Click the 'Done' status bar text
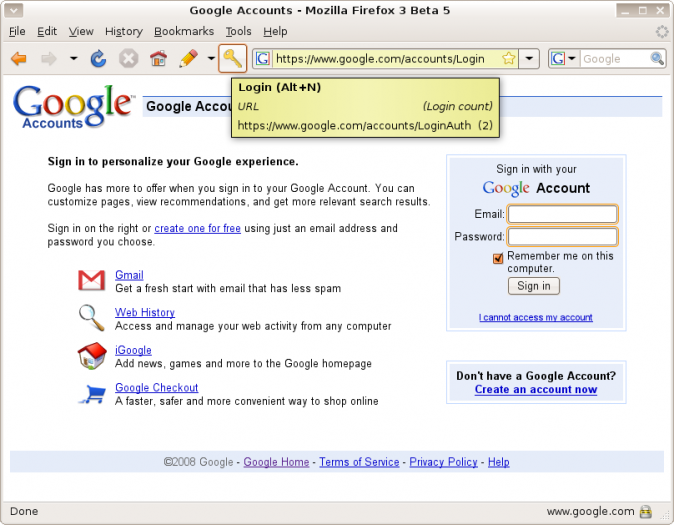674x525 pixels. click(x=24, y=511)
